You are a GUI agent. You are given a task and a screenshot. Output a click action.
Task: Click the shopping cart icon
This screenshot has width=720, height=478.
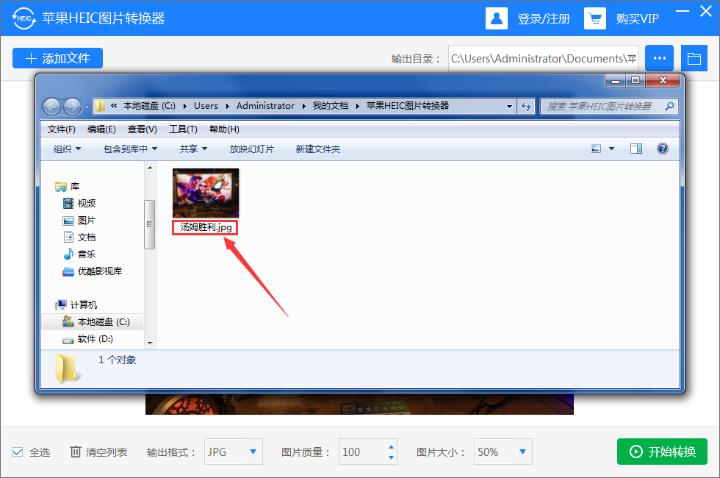(595, 18)
